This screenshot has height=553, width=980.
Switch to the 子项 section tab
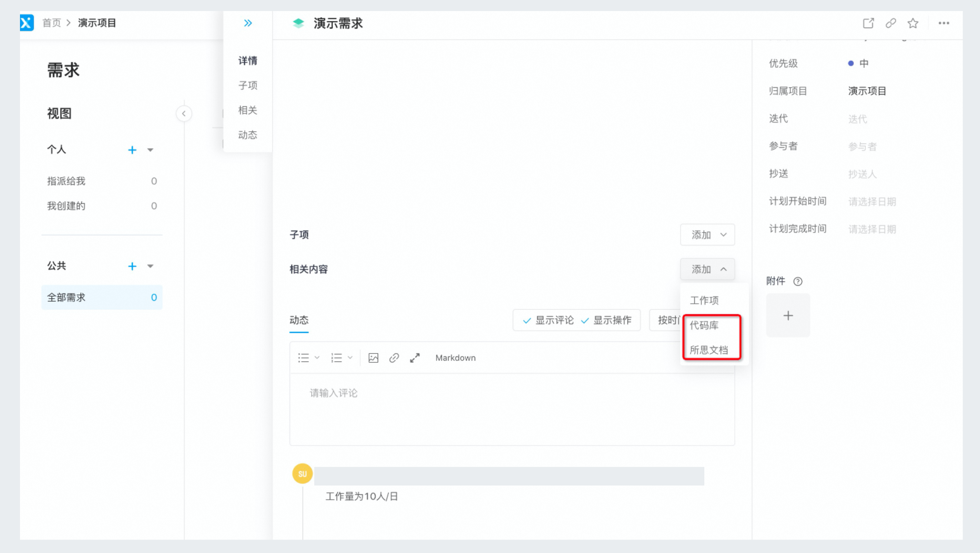[x=248, y=85]
